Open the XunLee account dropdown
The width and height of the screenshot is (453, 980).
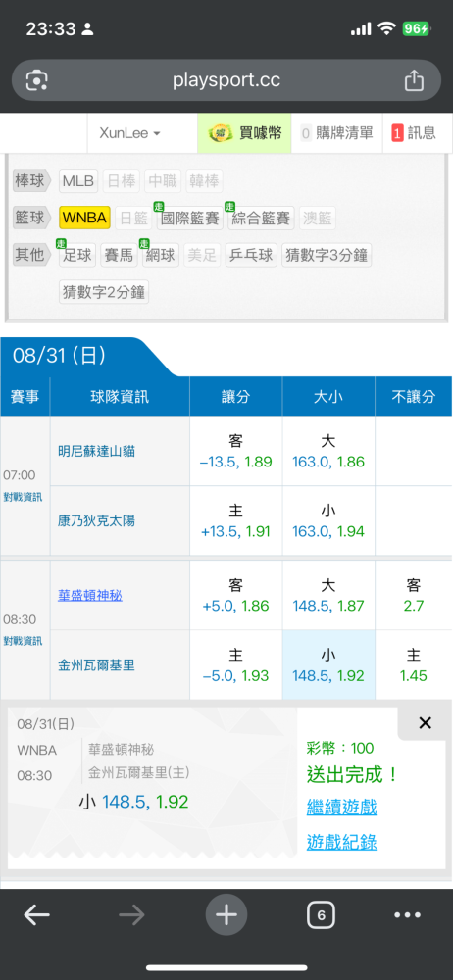130,133
